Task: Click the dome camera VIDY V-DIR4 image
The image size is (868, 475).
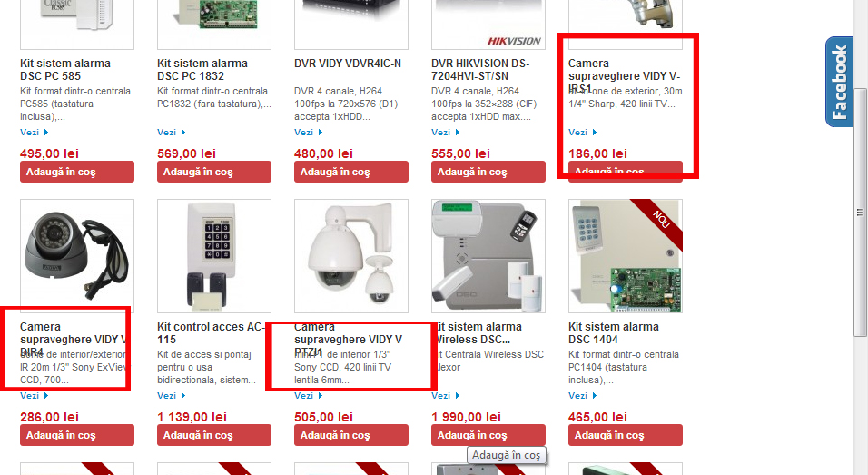Action: (77, 256)
